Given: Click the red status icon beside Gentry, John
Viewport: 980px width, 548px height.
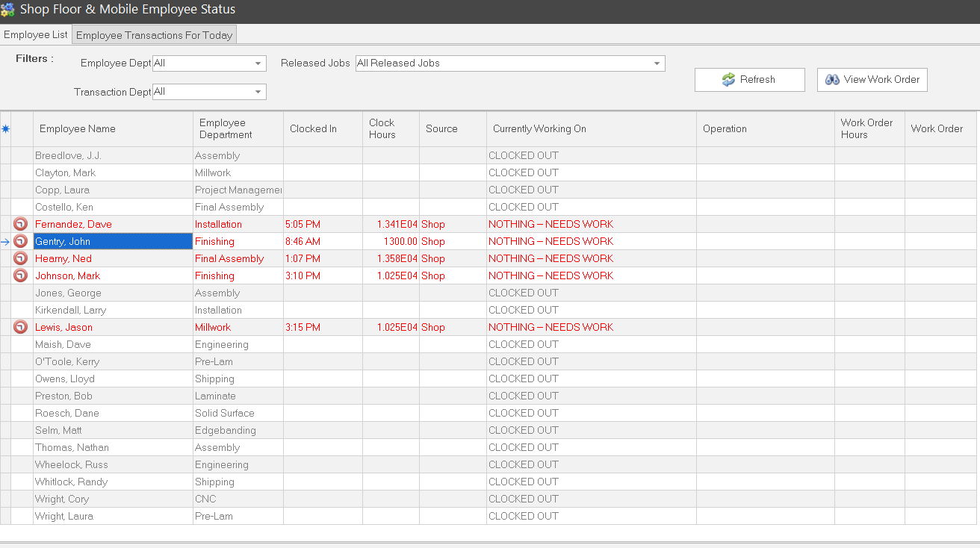Looking at the screenshot, I should [x=21, y=241].
